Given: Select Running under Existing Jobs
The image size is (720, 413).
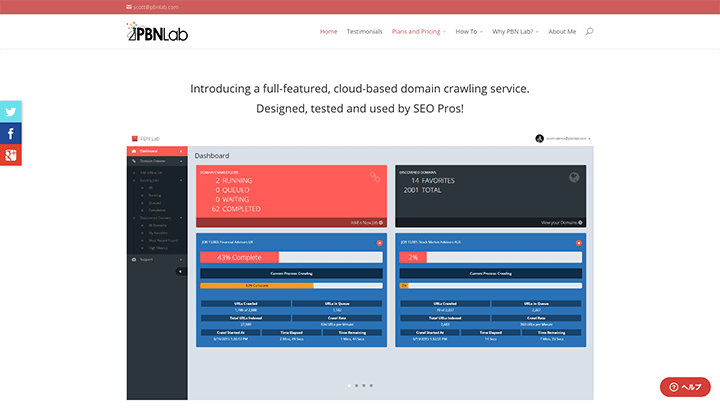Looking at the screenshot, I should click(x=155, y=195).
